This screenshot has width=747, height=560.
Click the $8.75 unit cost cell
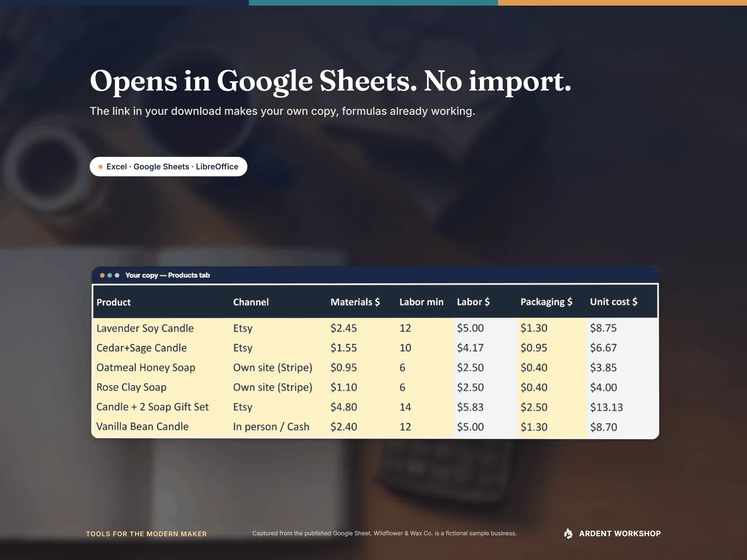tap(603, 328)
